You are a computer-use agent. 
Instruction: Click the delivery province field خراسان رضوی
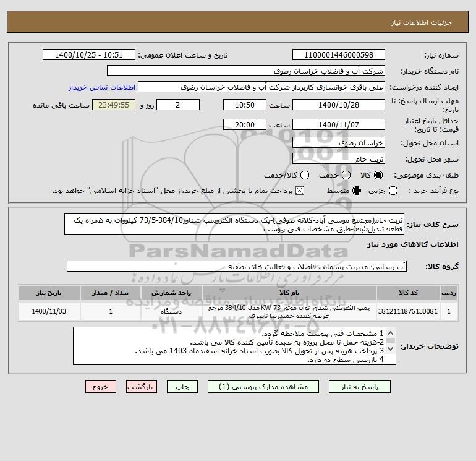click(339, 142)
